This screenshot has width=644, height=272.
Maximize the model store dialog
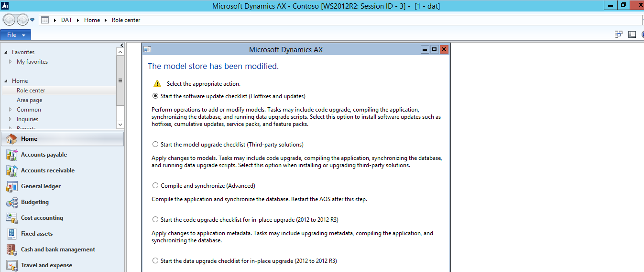click(x=435, y=49)
